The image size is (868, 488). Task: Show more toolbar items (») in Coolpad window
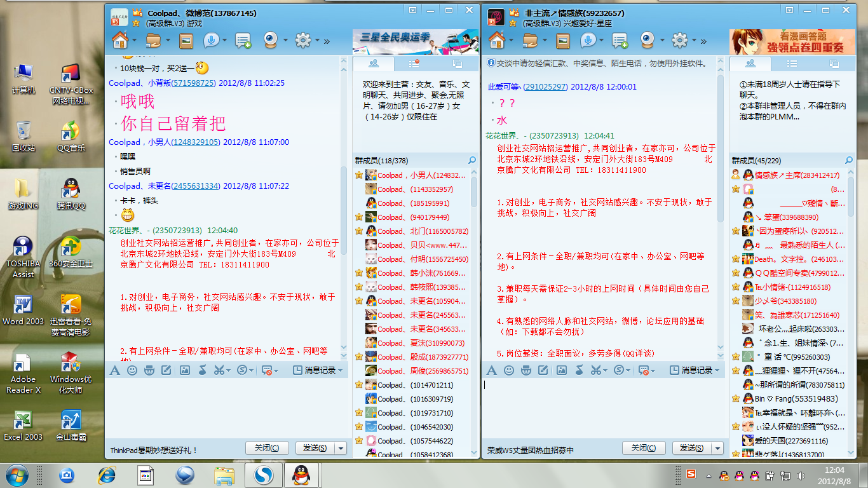327,41
